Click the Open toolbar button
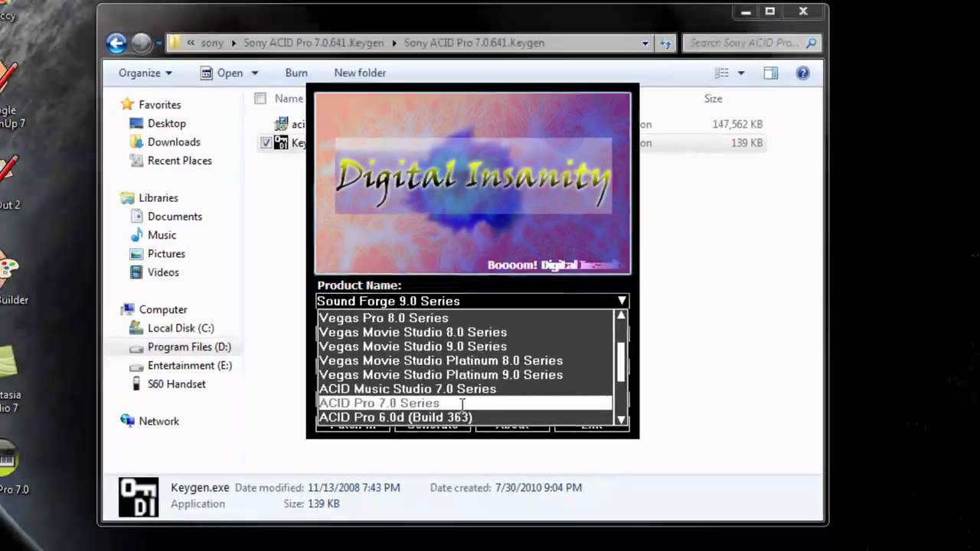The height and width of the screenshot is (551, 980). (222, 73)
